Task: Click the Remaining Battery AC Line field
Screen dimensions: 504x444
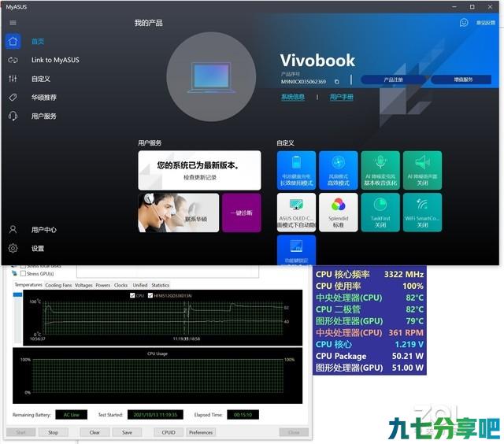Action: [72, 415]
